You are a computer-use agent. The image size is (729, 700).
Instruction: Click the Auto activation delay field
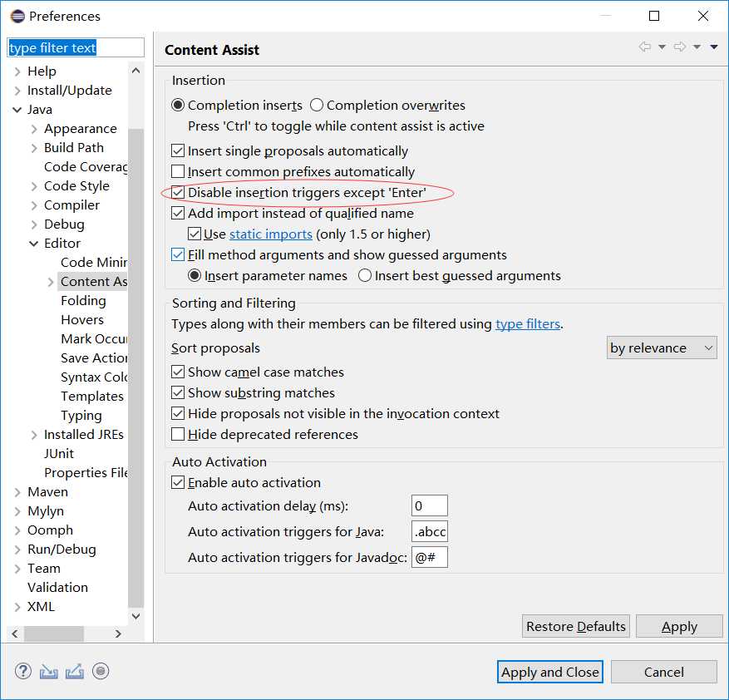pos(429,505)
